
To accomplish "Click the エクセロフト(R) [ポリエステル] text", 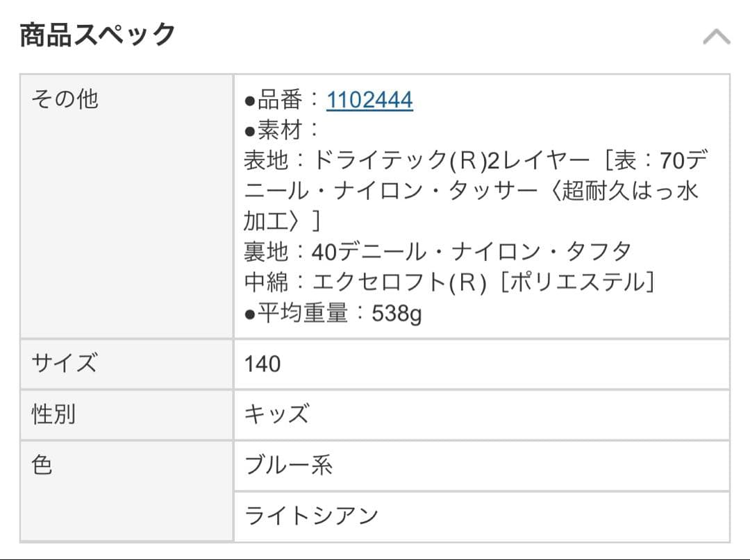I will [x=483, y=282].
